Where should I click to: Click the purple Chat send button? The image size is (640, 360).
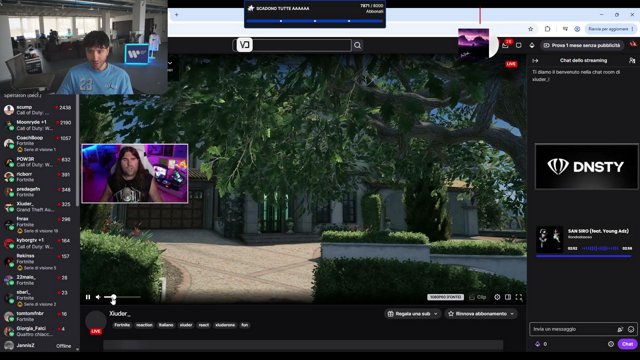pyautogui.click(x=627, y=344)
